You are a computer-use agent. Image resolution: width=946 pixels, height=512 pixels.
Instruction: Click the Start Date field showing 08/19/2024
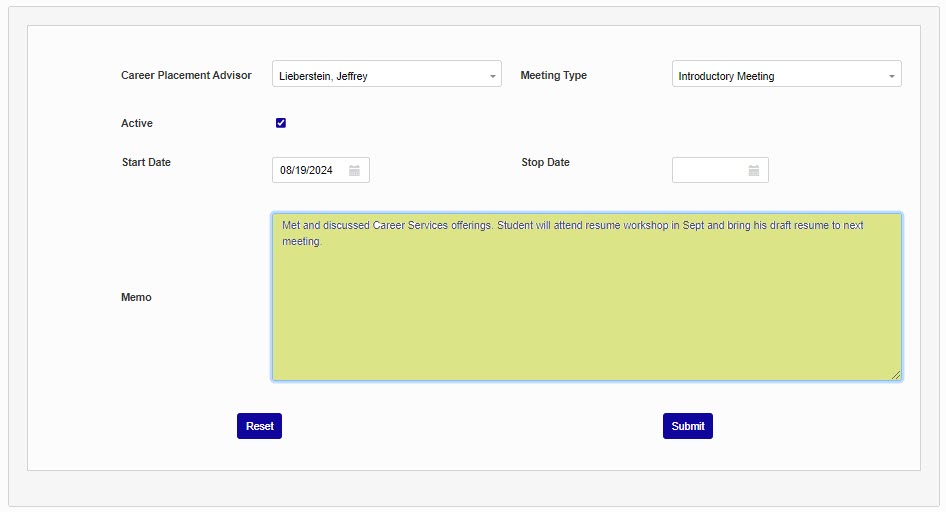click(x=308, y=170)
